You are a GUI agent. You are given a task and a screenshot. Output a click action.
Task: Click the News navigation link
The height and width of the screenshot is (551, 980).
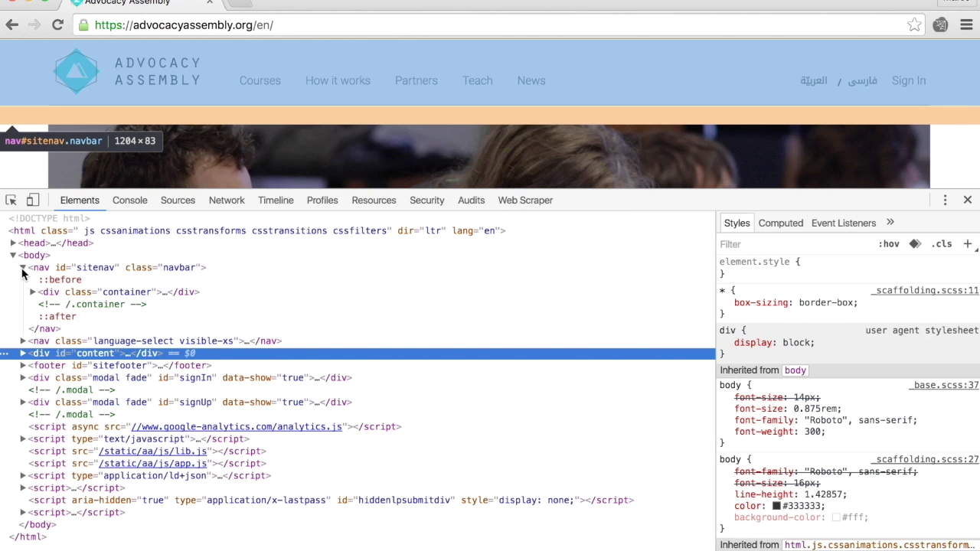click(531, 80)
